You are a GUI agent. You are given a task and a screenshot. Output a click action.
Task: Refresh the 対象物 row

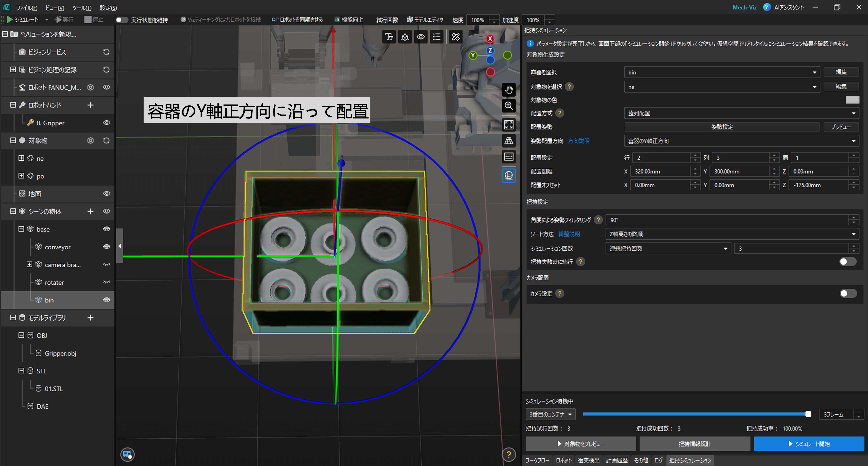(x=106, y=141)
